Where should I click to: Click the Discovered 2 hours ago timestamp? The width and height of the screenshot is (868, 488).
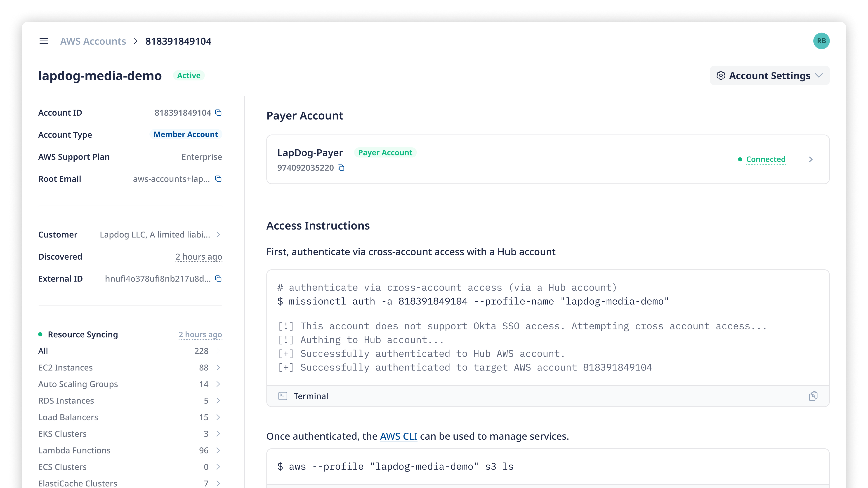[198, 257]
